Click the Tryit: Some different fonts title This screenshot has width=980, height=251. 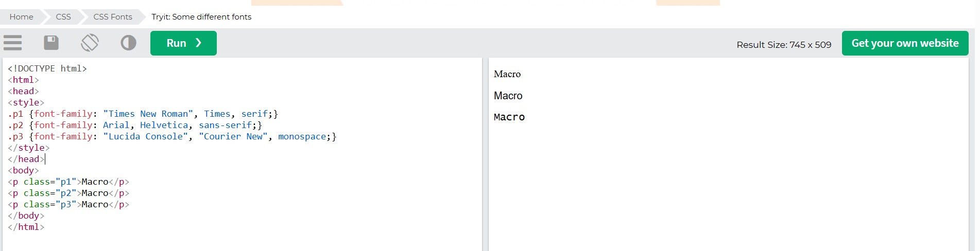tap(201, 17)
